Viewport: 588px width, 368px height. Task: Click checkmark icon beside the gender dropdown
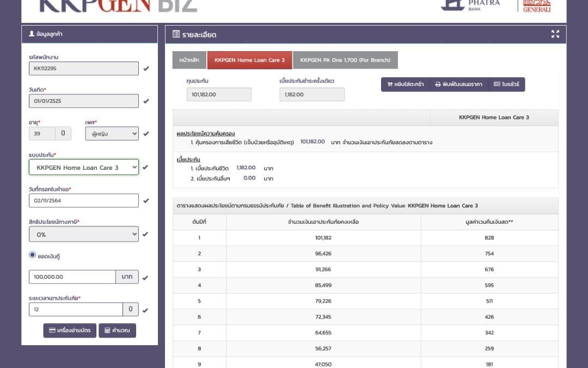tap(146, 134)
